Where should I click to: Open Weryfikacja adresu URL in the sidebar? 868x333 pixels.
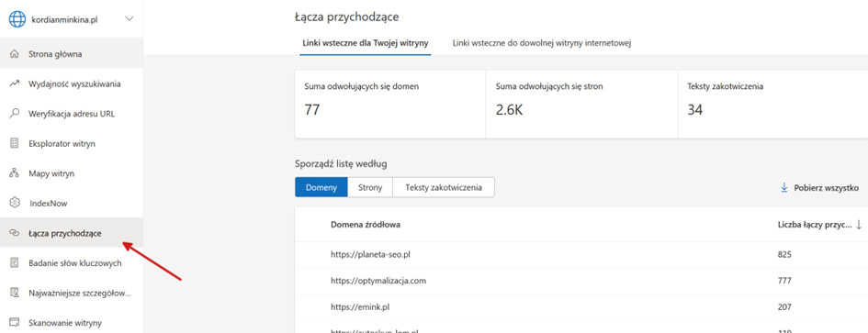72,114
